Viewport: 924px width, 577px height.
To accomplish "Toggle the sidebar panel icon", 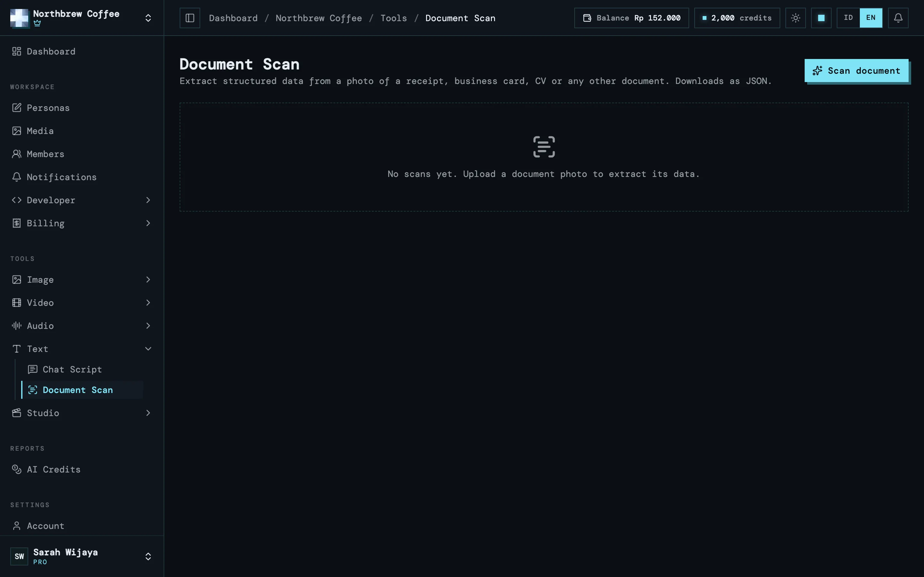I will (x=190, y=18).
